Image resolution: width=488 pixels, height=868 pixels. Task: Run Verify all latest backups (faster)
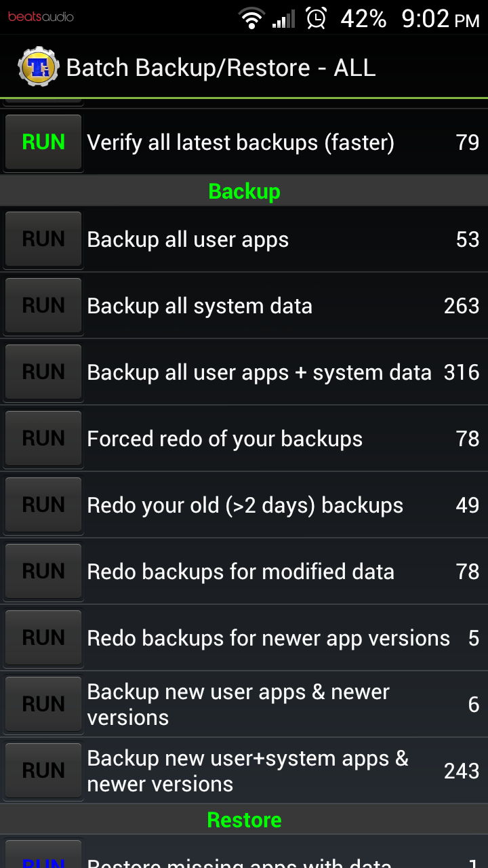[x=43, y=142]
